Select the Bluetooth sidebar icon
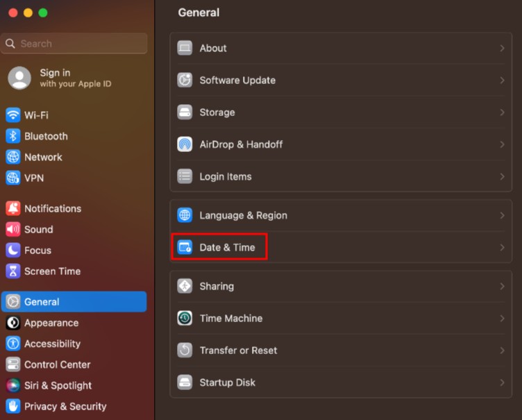Image resolution: width=522 pixels, height=420 pixels. [13, 136]
